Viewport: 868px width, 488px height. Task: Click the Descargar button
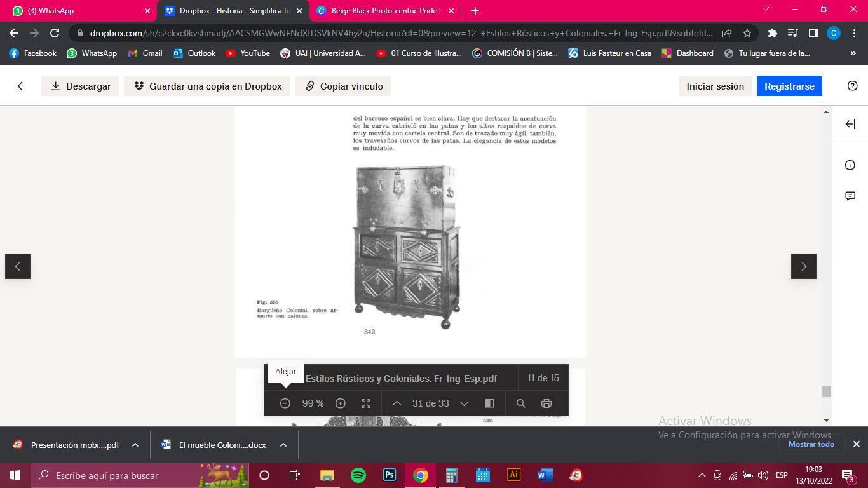[x=80, y=86]
